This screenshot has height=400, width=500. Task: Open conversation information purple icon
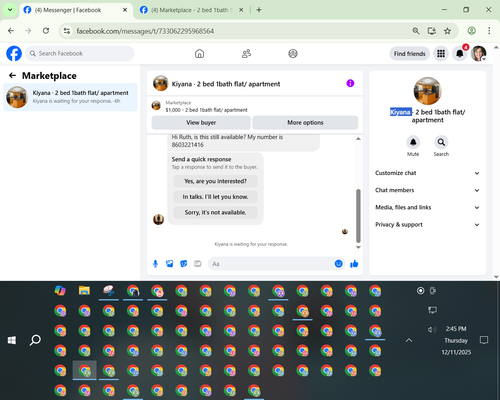(x=350, y=83)
